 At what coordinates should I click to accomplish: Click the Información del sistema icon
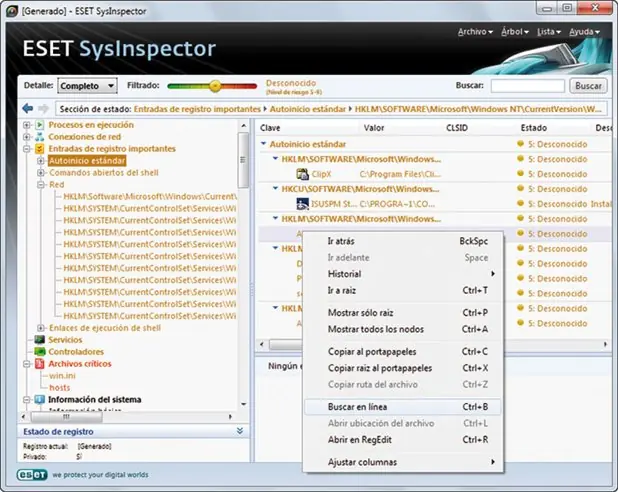point(39,399)
